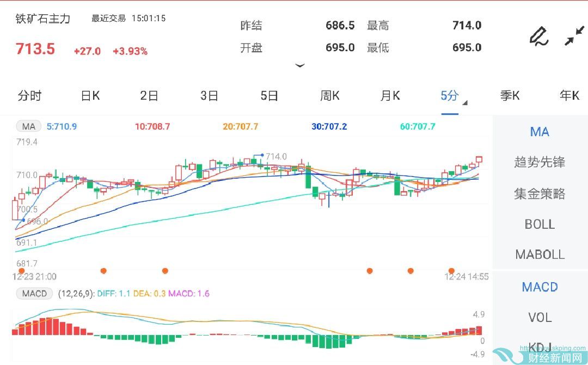Image resolution: width=588 pixels, height=365 pixels.
Task: Select the MABOLL indicator
Action: click(539, 254)
